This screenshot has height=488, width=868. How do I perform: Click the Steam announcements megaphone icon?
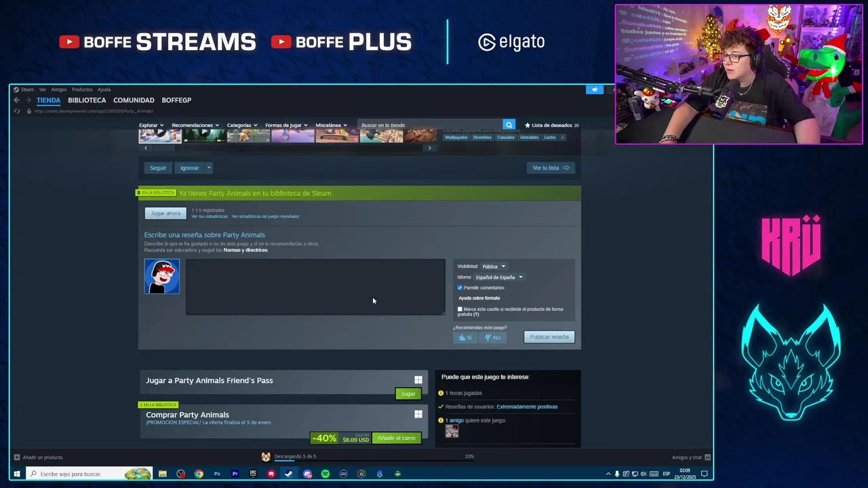coord(595,89)
